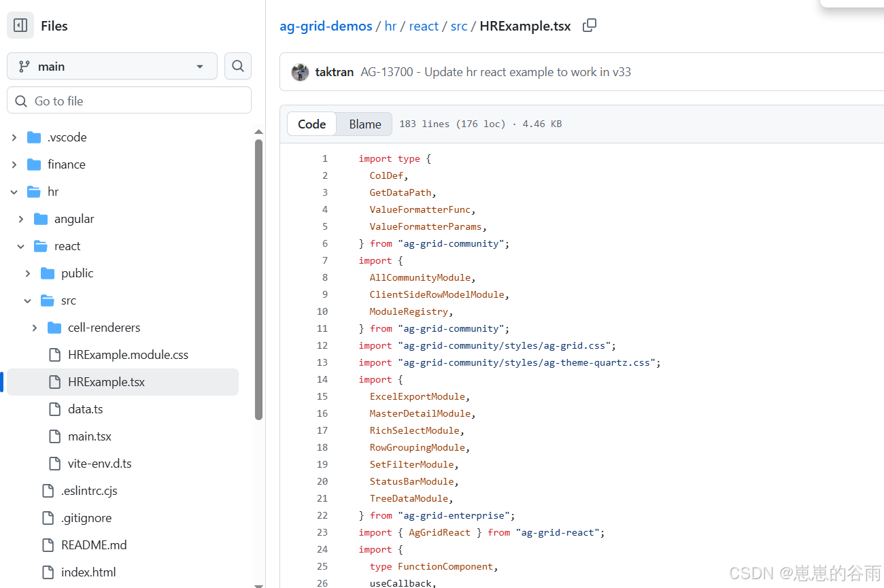Select HRExample.tsx in the file tree

coord(122,382)
